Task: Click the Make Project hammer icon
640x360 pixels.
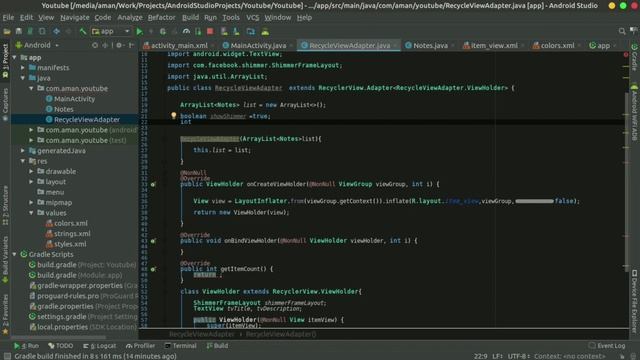Action: tap(83, 31)
